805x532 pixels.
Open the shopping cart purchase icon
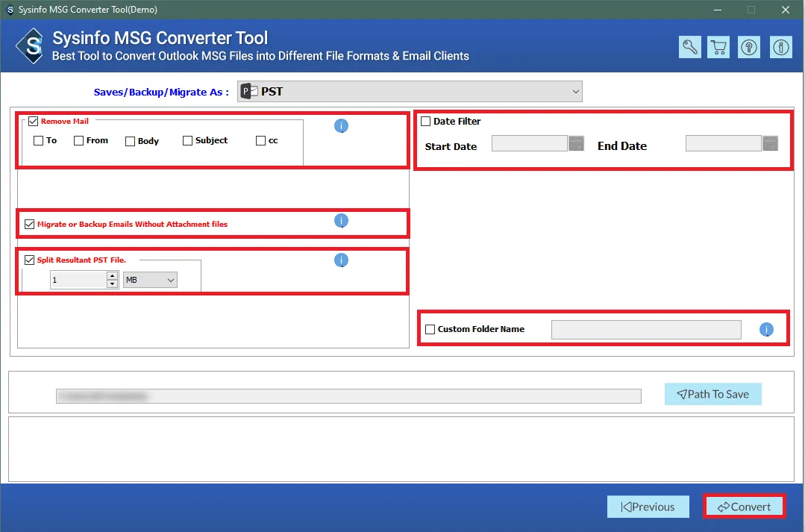click(x=719, y=47)
